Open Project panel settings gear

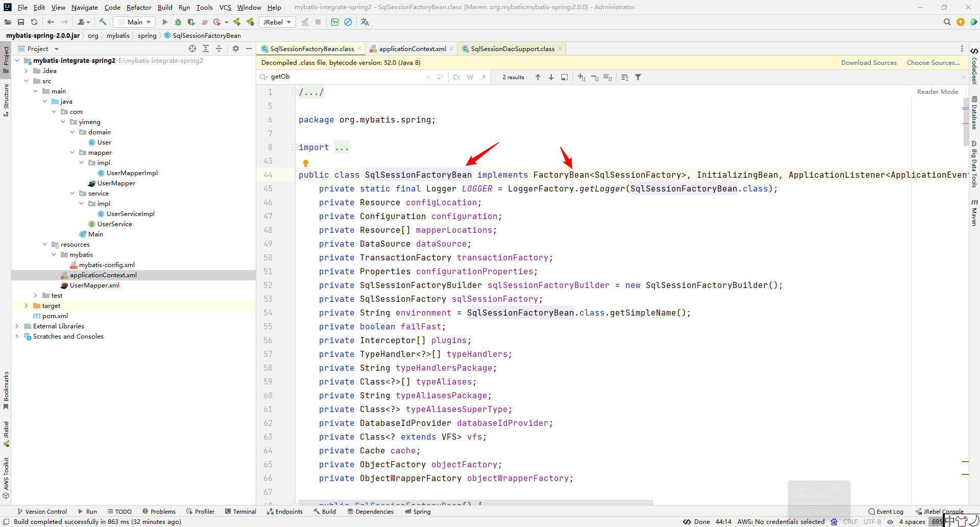click(236, 49)
